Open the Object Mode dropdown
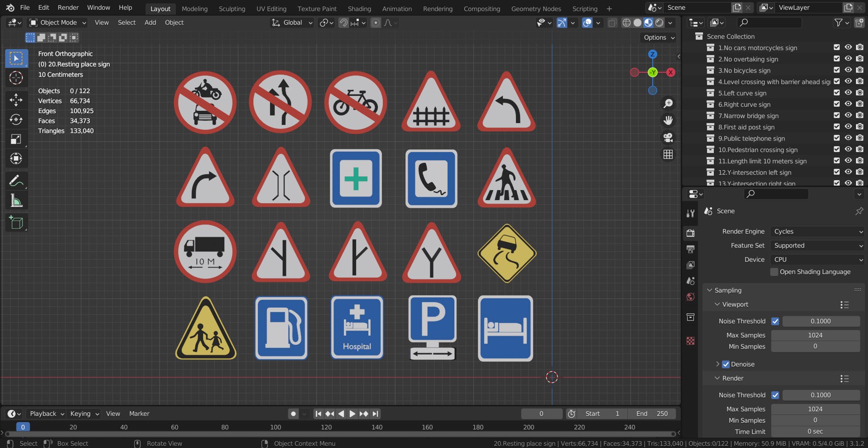Viewport: 868px width, 448px height. [57, 23]
